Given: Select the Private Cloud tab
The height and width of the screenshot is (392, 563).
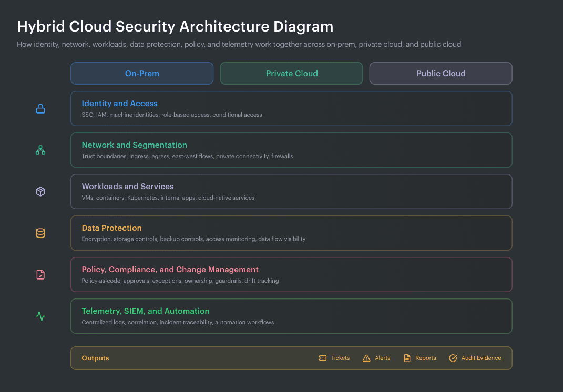Looking at the screenshot, I should coord(291,73).
